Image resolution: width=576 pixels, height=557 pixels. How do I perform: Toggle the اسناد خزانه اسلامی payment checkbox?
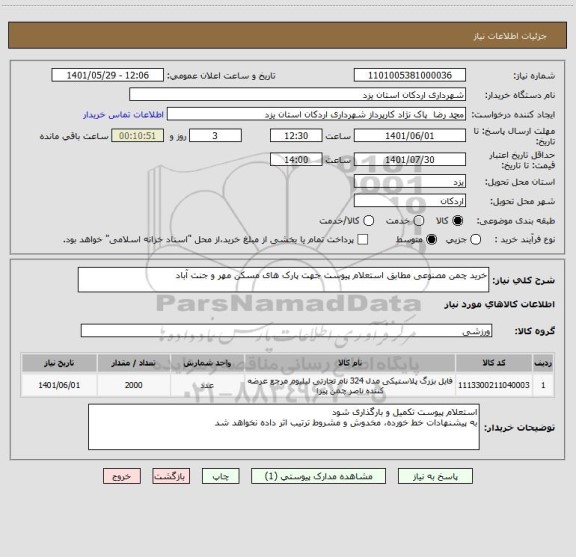click(x=363, y=240)
